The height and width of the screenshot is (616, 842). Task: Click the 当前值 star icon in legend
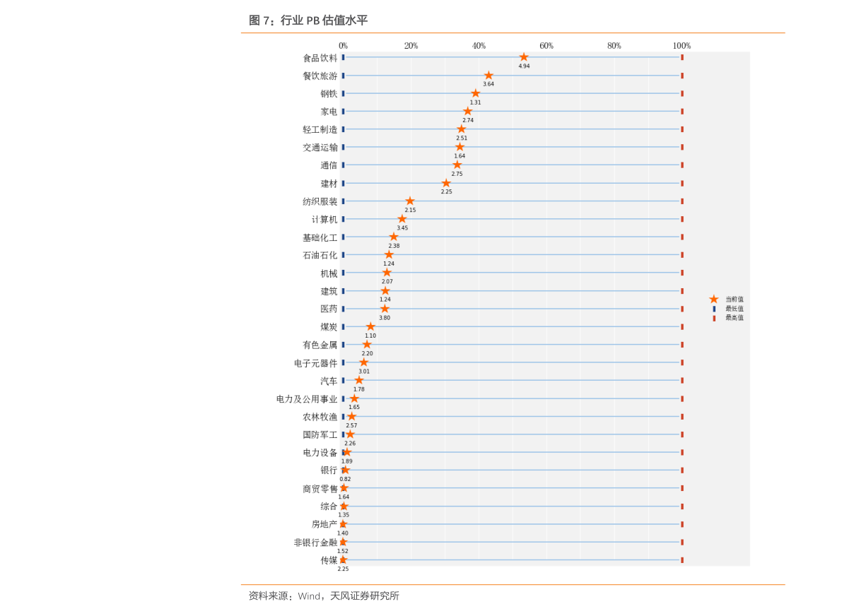(714, 300)
